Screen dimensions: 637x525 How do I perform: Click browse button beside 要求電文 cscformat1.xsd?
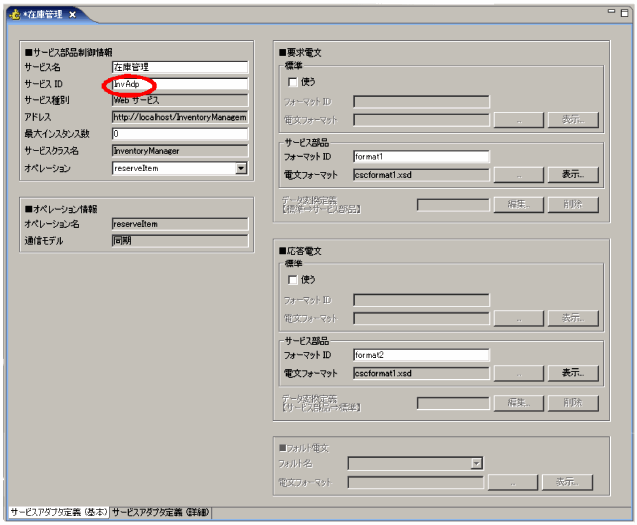coord(519,175)
